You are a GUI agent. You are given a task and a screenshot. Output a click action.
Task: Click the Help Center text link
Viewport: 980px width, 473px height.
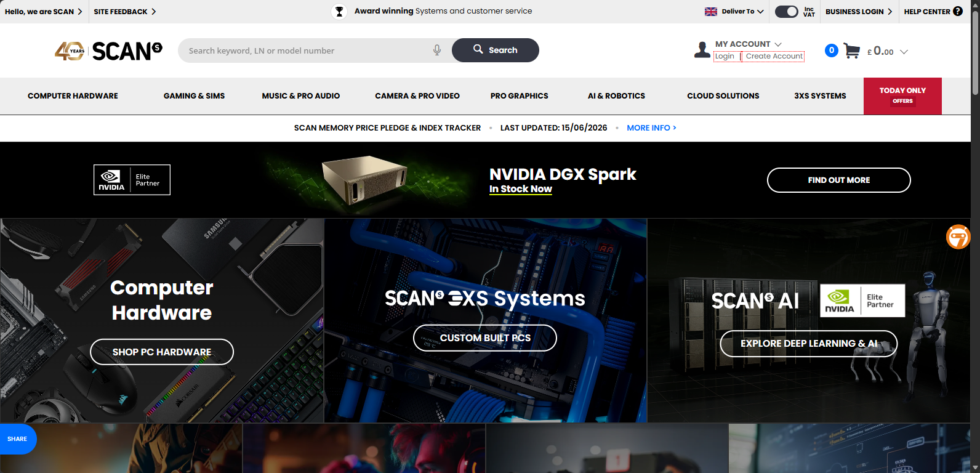pos(927,12)
